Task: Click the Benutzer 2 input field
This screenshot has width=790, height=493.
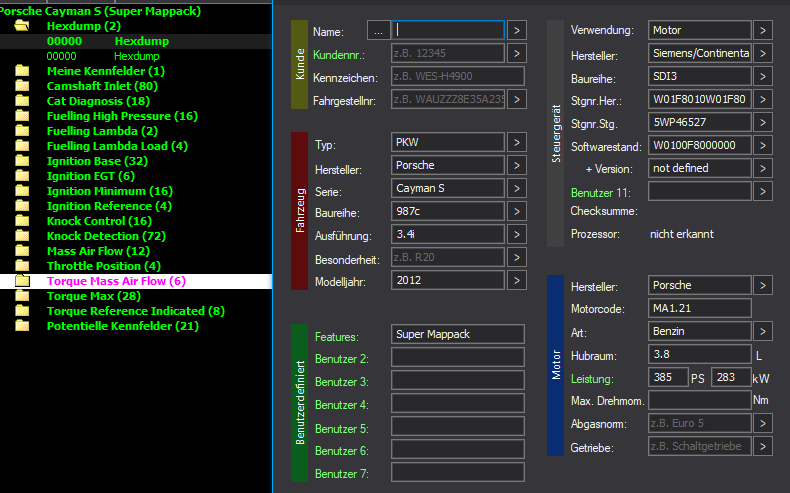Action: click(x=457, y=357)
